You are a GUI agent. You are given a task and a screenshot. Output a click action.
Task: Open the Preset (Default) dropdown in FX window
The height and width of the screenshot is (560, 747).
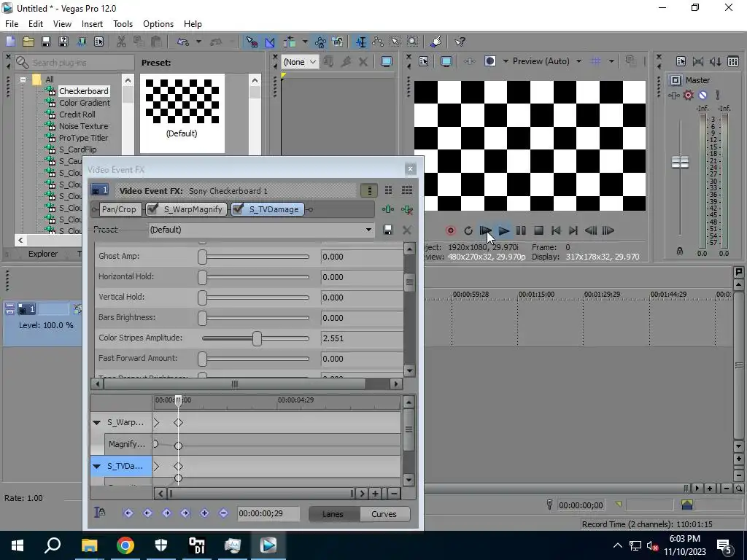[261, 230]
